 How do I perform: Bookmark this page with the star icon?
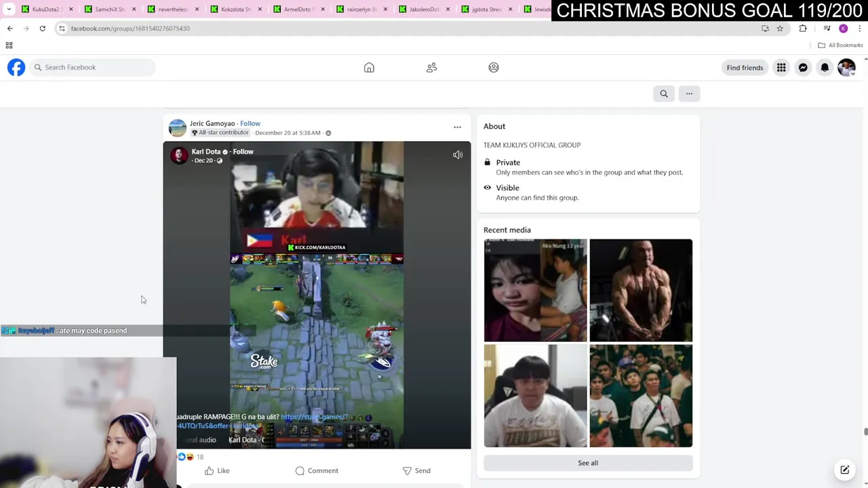coord(780,28)
